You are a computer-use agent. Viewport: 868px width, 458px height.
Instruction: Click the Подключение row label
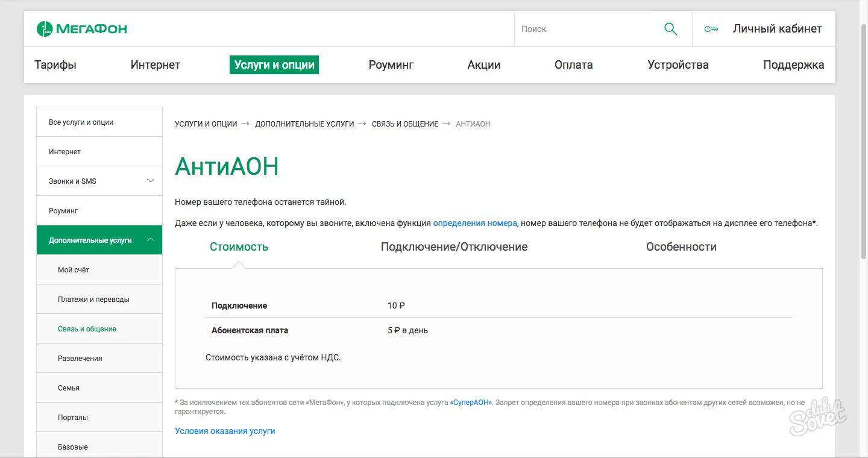click(x=239, y=306)
